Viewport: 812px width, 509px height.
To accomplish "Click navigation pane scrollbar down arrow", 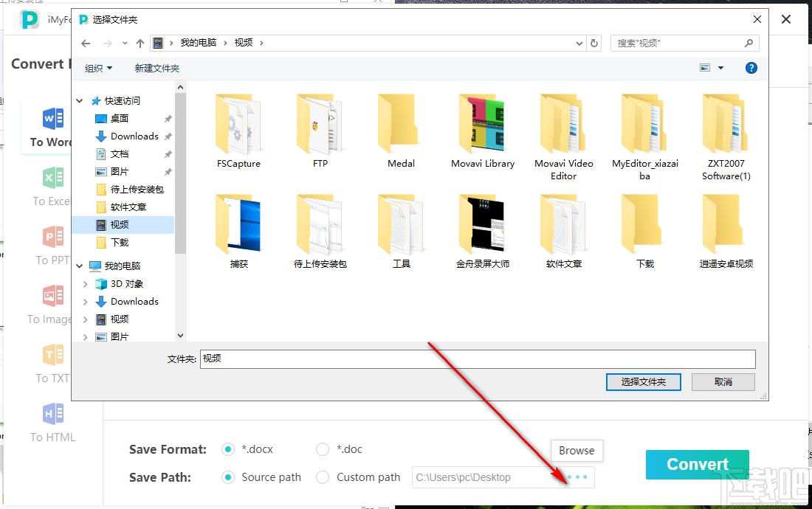I will [x=180, y=335].
